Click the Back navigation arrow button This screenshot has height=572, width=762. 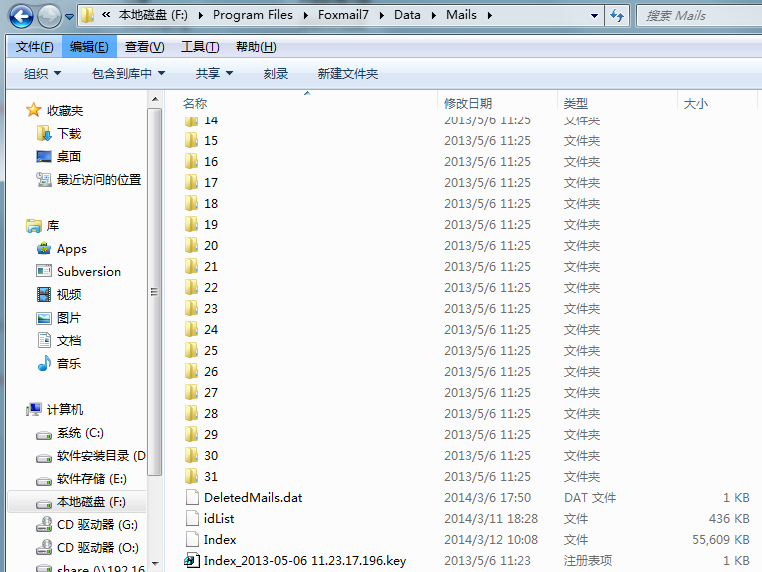point(21,16)
